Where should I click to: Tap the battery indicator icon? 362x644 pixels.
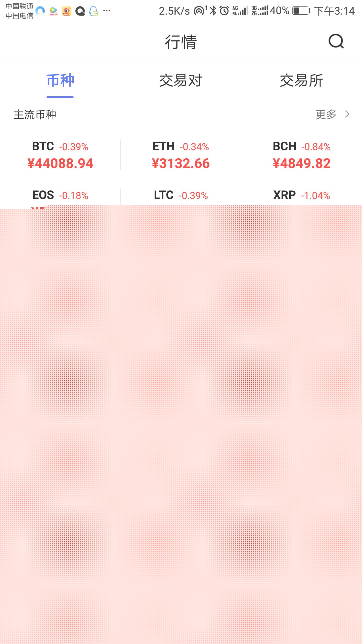(x=301, y=11)
